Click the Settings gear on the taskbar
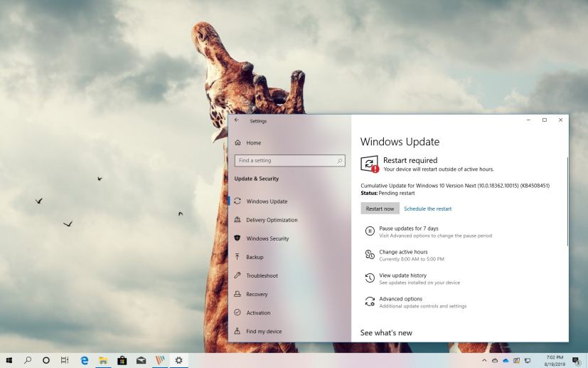Screen dimensions: 588x368 [x=179, y=360]
